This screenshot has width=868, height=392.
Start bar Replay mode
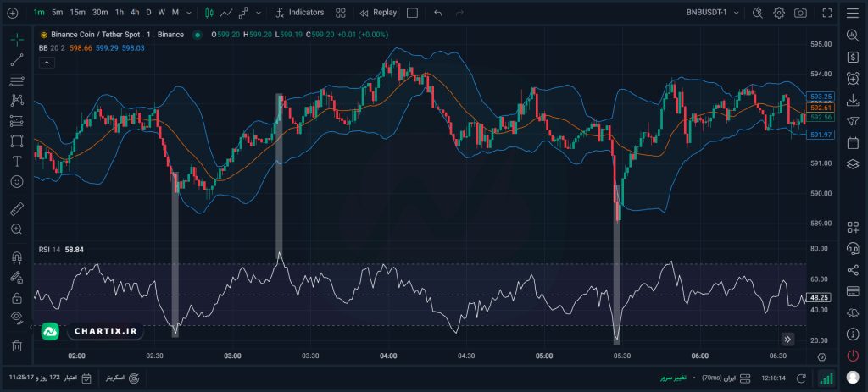[x=377, y=13]
